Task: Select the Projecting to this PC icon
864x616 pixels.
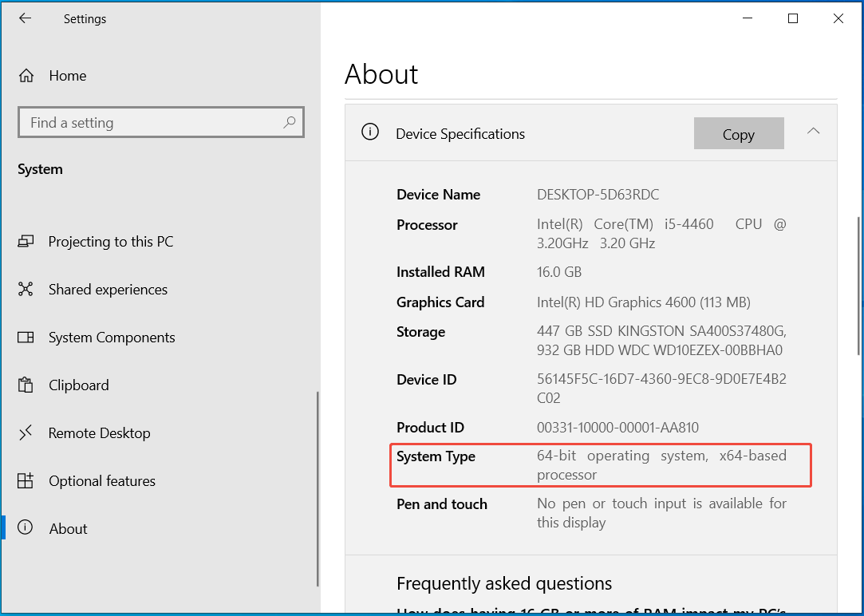Action: [x=26, y=241]
